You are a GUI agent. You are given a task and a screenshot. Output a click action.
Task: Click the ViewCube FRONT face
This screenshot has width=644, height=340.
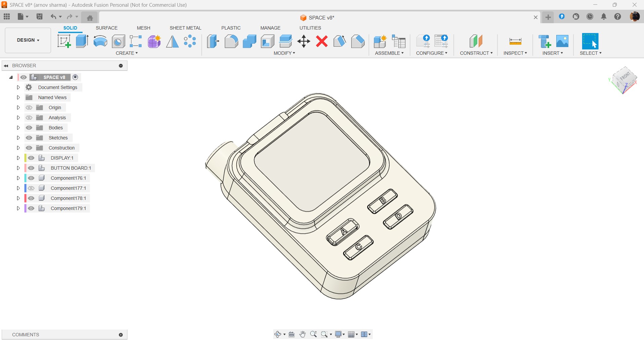pos(625,77)
